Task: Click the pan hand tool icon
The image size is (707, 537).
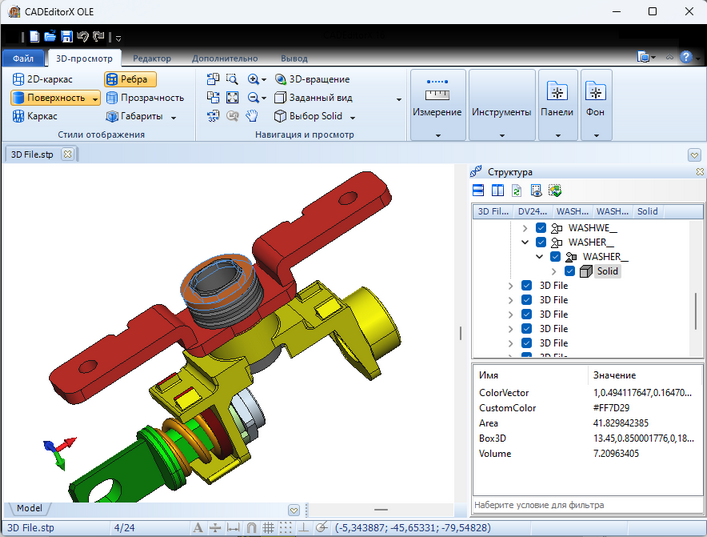Action: coord(252,116)
